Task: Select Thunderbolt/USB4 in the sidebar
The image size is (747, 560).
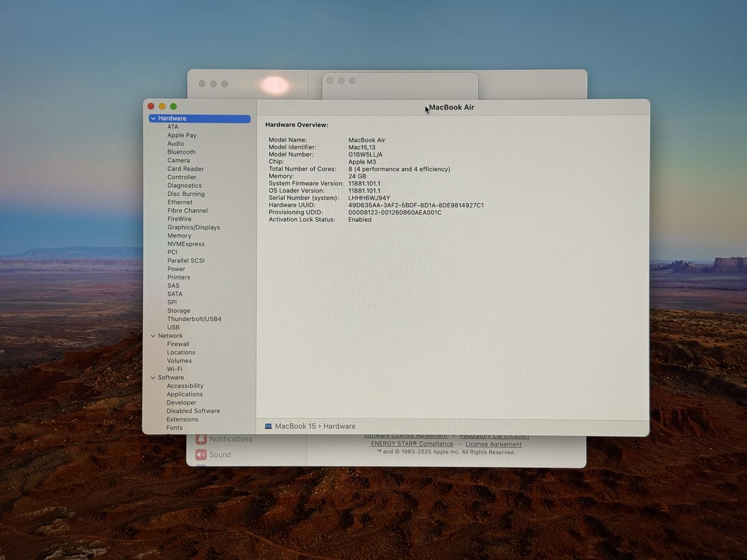Action: pyautogui.click(x=194, y=319)
